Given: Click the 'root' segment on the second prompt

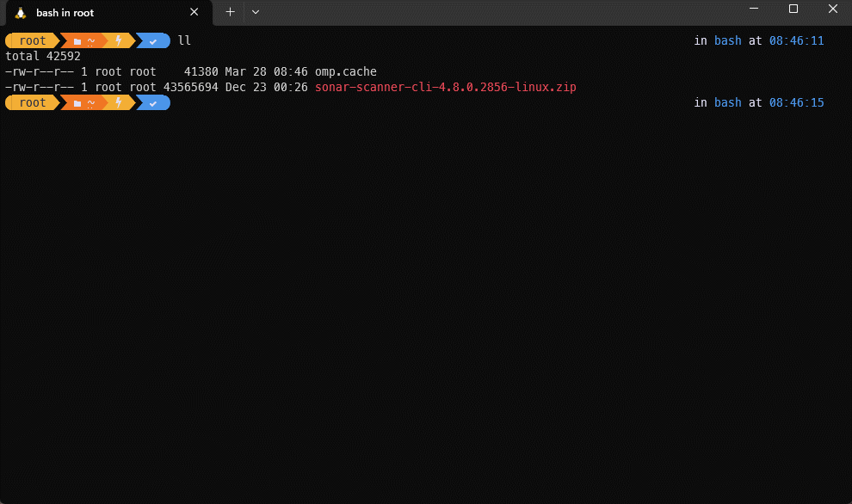Looking at the screenshot, I should point(33,102).
